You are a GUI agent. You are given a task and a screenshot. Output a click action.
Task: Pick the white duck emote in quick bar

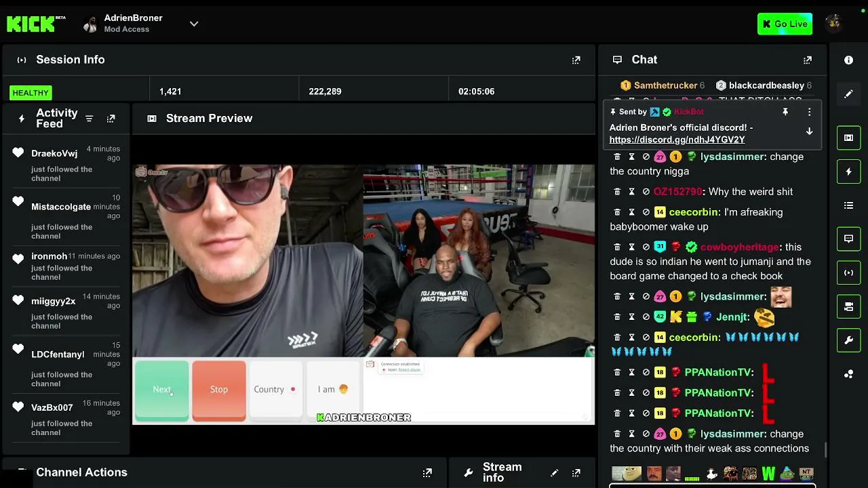(x=711, y=474)
